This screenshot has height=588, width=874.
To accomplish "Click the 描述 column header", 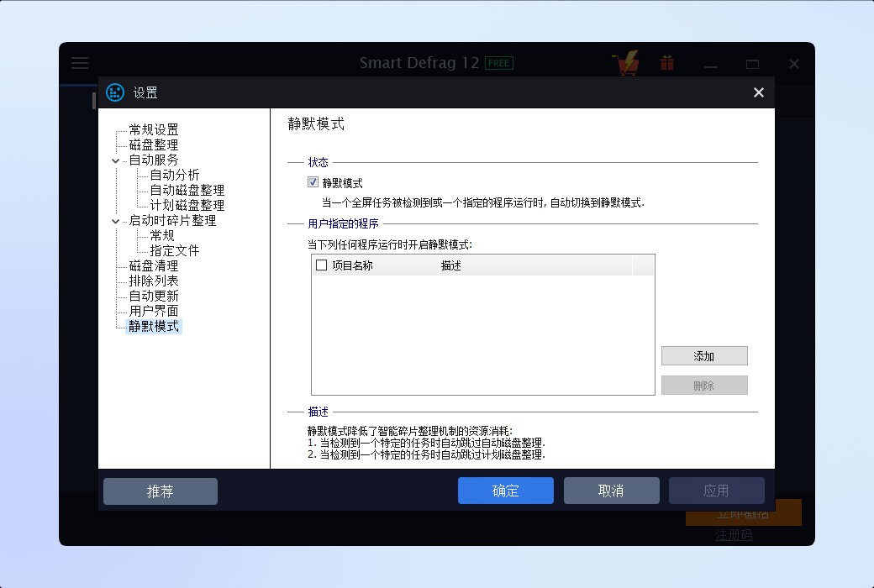I will click(535, 265).
